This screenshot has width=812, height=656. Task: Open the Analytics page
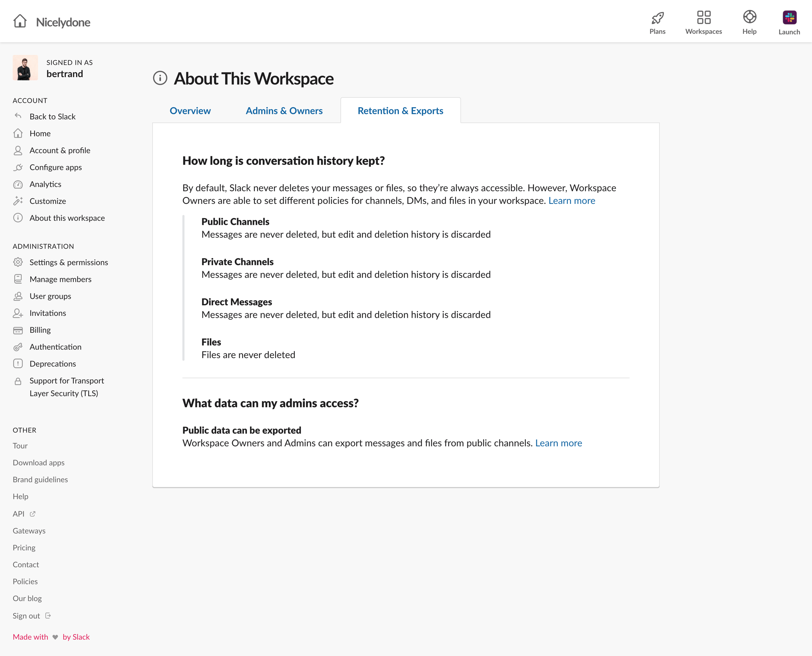45,184
